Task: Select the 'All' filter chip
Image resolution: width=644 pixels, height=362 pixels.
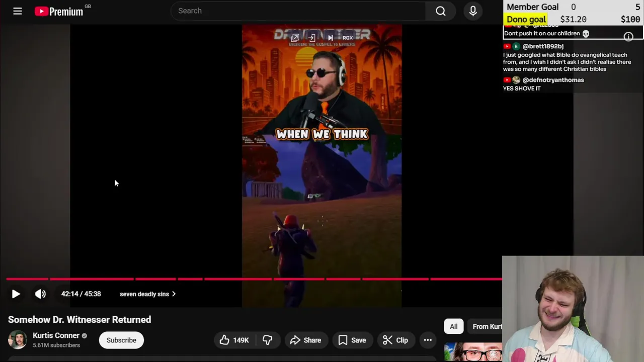Action: click(x=454, y=327)
